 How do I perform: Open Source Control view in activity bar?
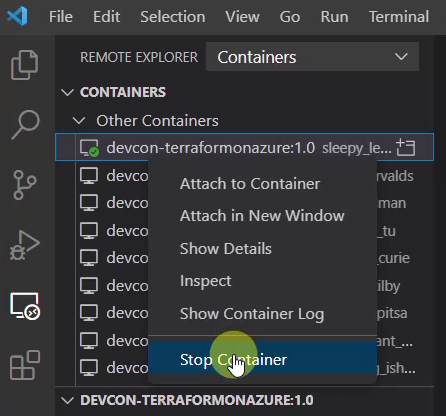25,185
